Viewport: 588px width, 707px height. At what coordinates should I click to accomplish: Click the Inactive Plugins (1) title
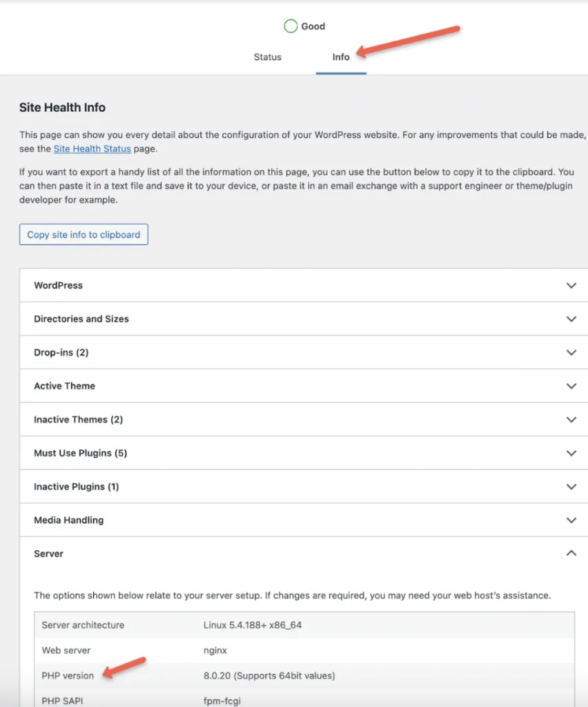point(76,487)
